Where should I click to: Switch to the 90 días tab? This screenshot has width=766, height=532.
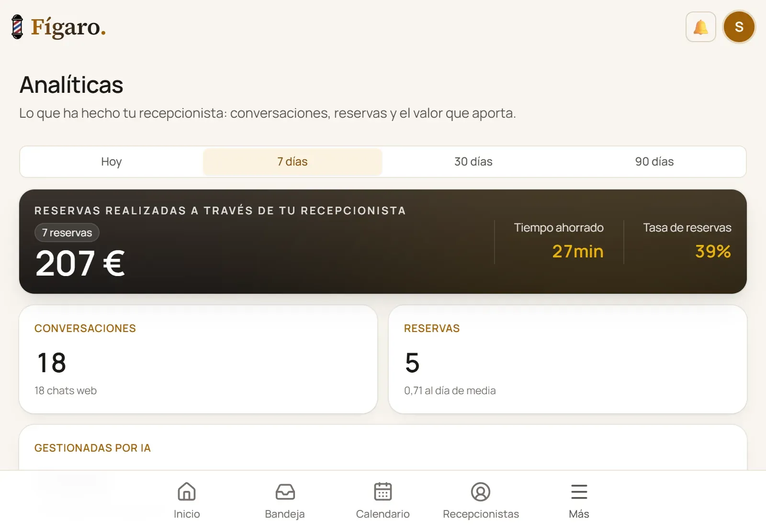654,162
